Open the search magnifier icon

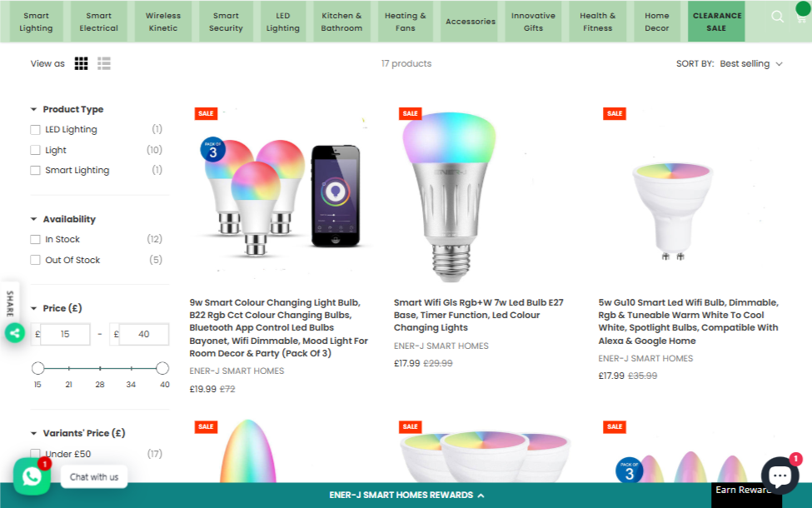[777, 17]
